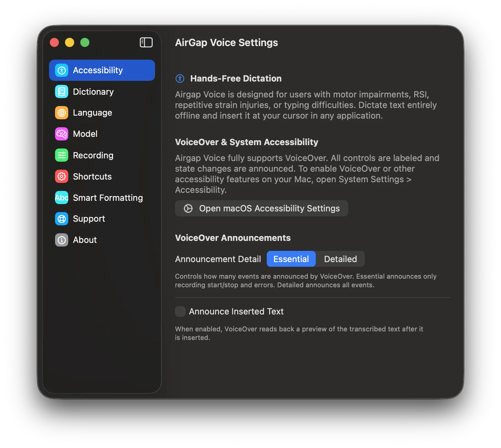
Task: Open Smart Formatting settings
Action: [x=102, y=197]
